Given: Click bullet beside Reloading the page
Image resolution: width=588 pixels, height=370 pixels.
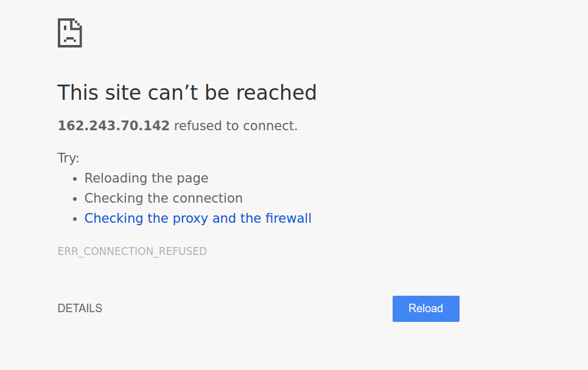Looking at the screenshot, I should 75,179.
